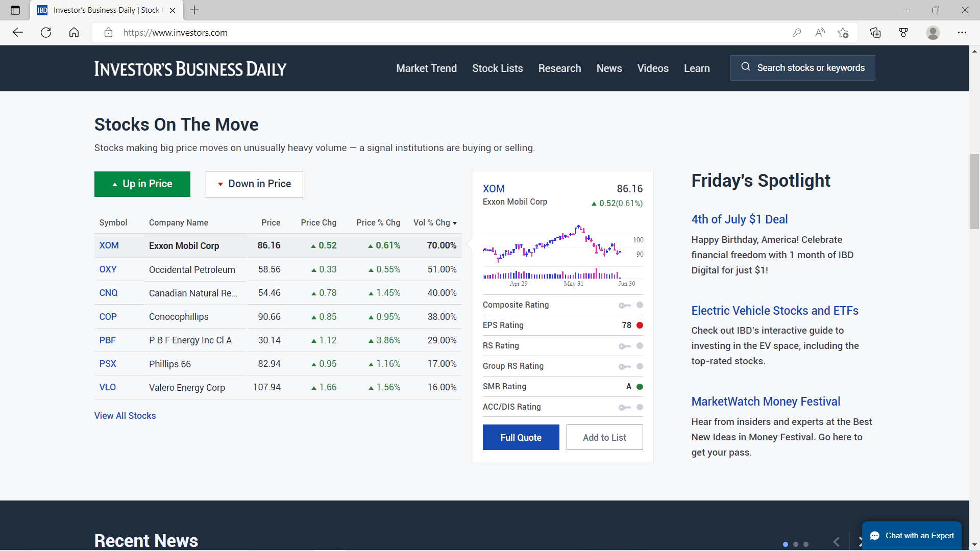Add this page to favorites star icon
980x551 pixels.
[x=843, y=33]
